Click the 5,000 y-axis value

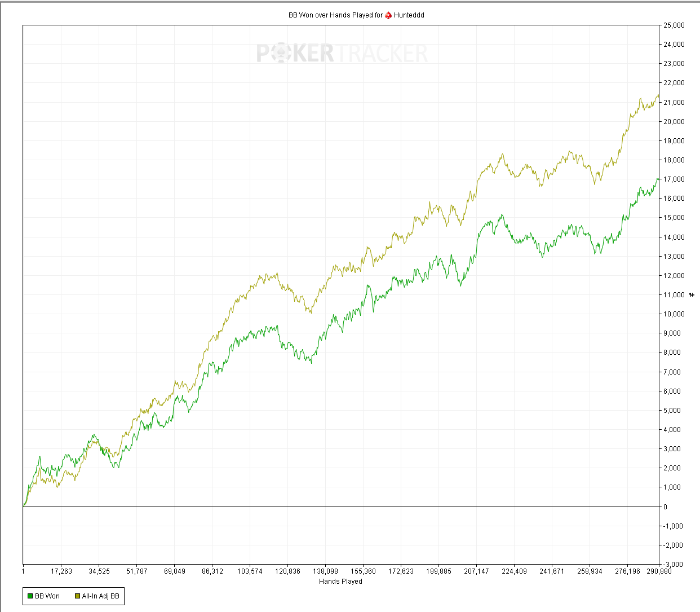[673, 411]
